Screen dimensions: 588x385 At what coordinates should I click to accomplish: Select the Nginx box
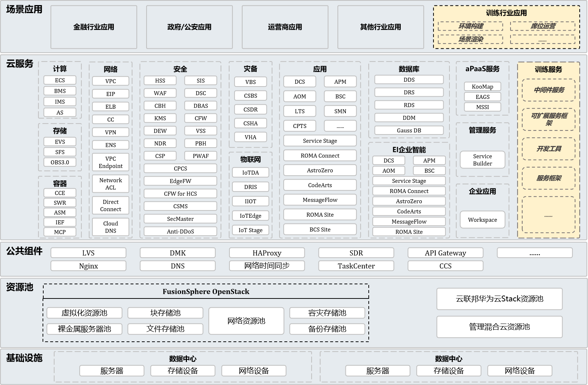[88, 266]
